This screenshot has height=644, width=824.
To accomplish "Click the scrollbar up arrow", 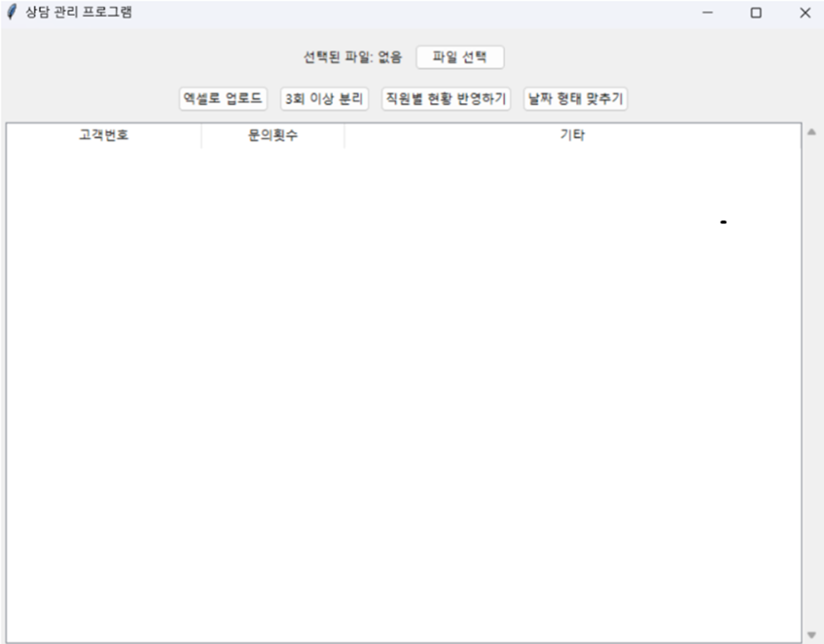I will coord(812,132).
